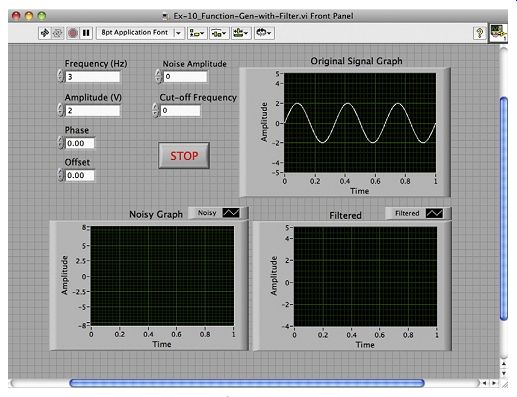The image size is (517, 397).
Task: Click inside the Original Signal Graph plot
Action: 360,123
